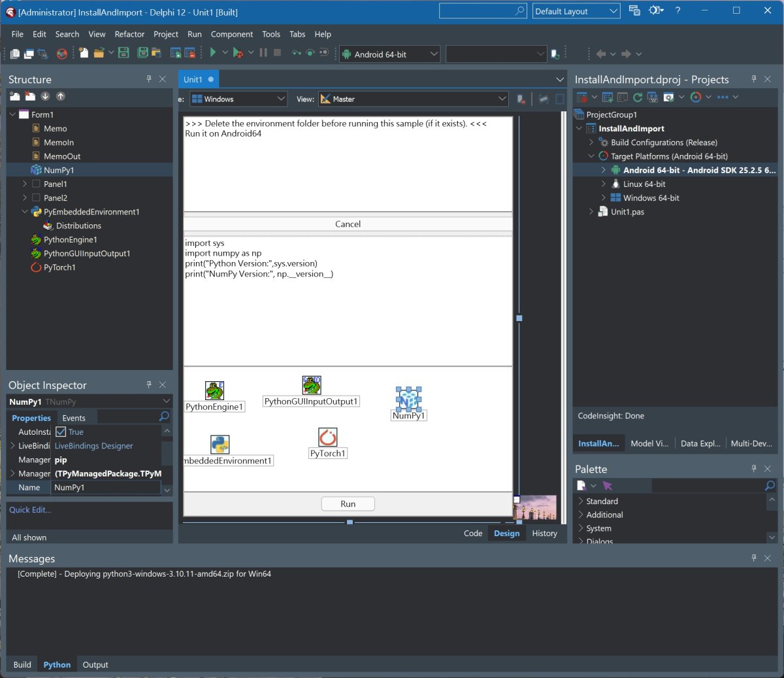
Task: Click the Save All toolbar icon
Action: tap(142, 53)
